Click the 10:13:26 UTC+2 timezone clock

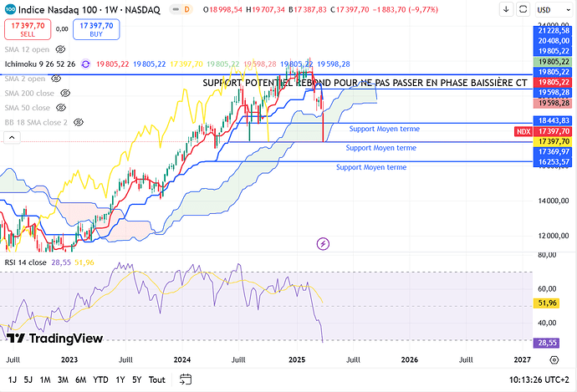(539, 379)
